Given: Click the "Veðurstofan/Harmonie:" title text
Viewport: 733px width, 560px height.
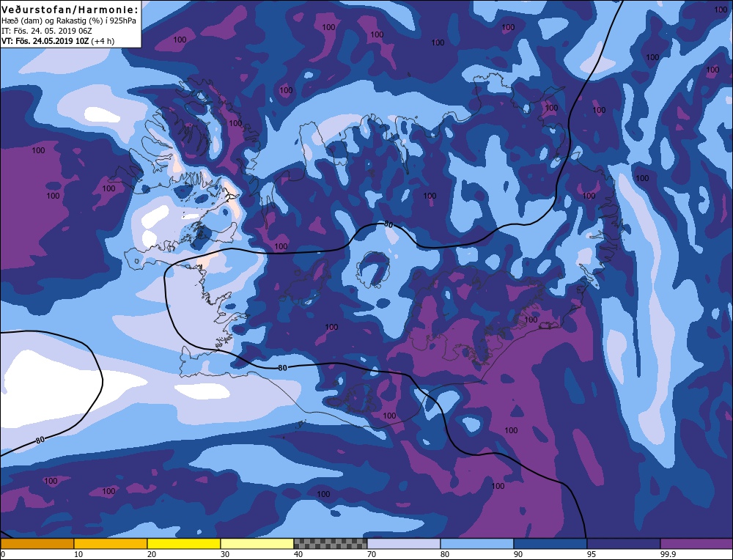Looking at the screenshot, I should (70, 10).
